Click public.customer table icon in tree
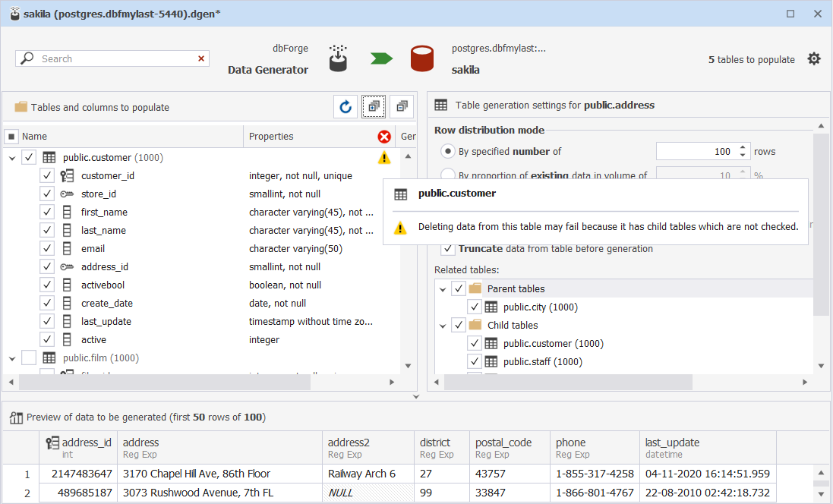Viewport: 833px width, 504px height. click(x=49, y=157)
